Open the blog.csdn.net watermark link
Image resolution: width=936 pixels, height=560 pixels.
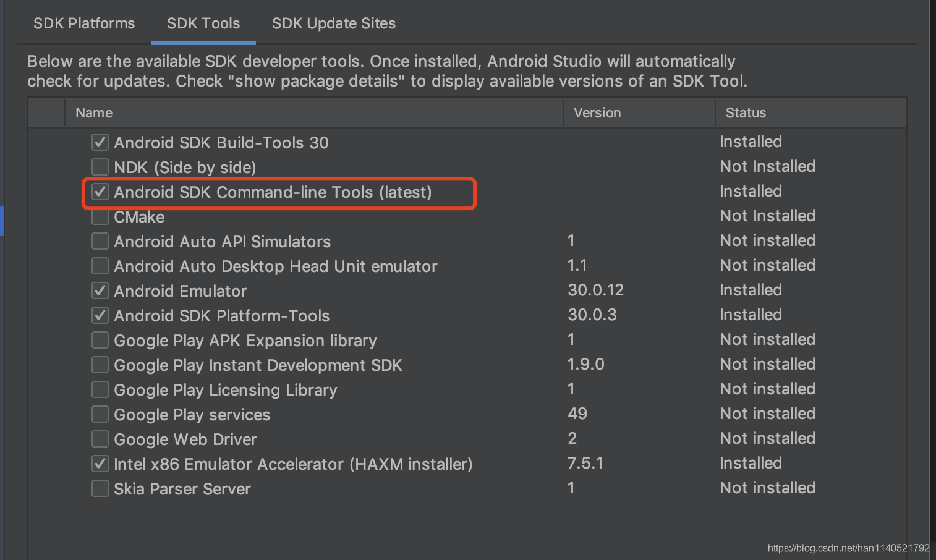click(x=848, y=548)
